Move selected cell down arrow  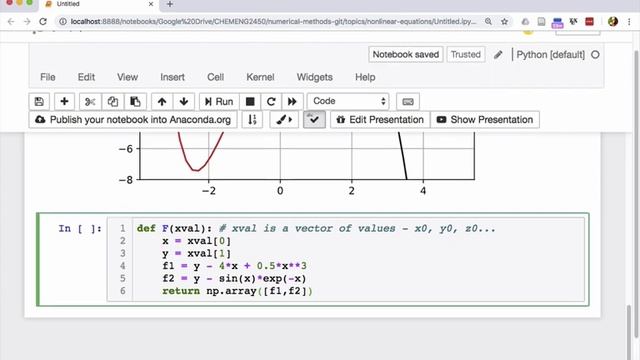[184, 102]
